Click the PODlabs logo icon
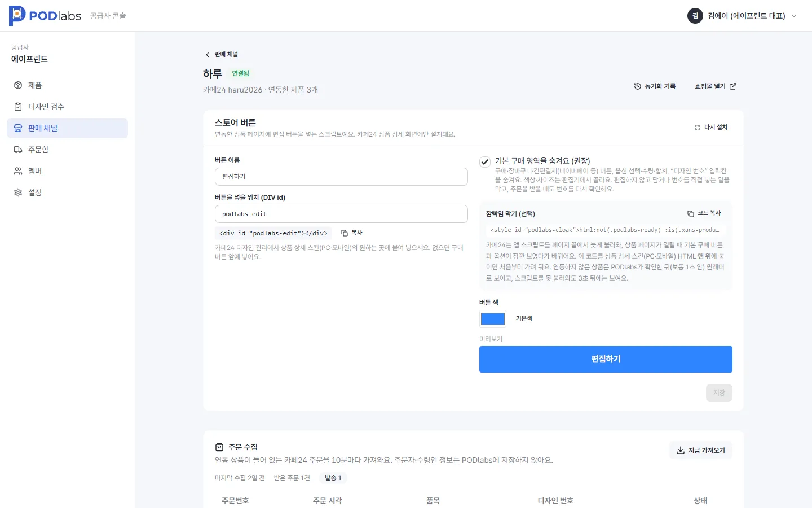This screenshot has height=508, width=812. pyautogui.click(x=17, y=16)
